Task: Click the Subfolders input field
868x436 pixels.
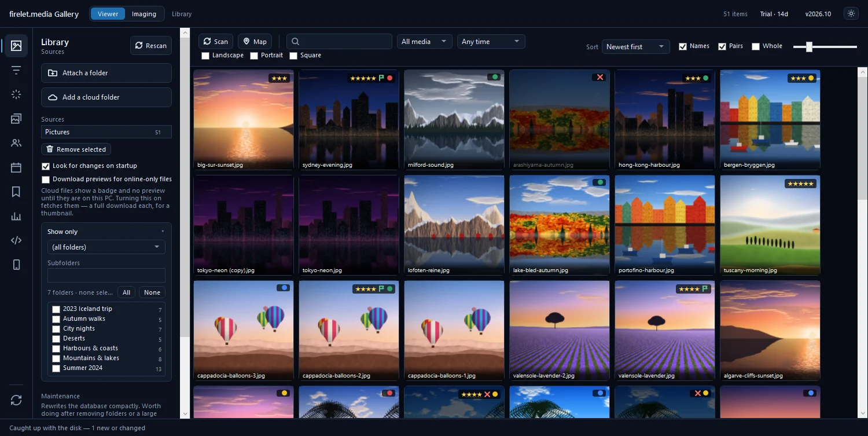Action: (x=106, y=275)
